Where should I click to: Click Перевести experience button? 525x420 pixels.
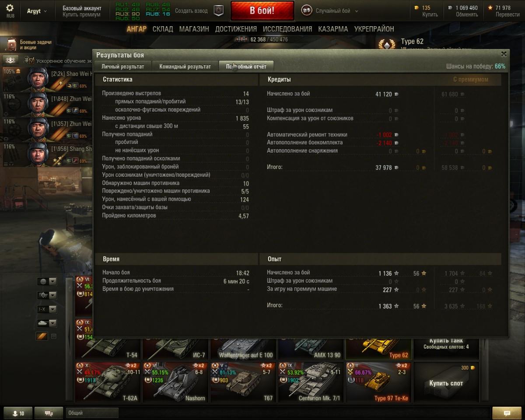click(507, 14)
